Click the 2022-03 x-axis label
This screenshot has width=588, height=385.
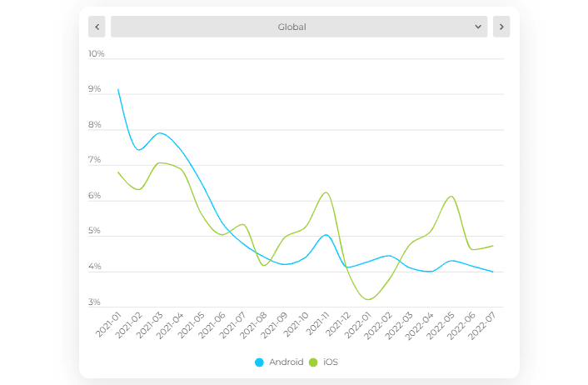click(x=401, y=323)
